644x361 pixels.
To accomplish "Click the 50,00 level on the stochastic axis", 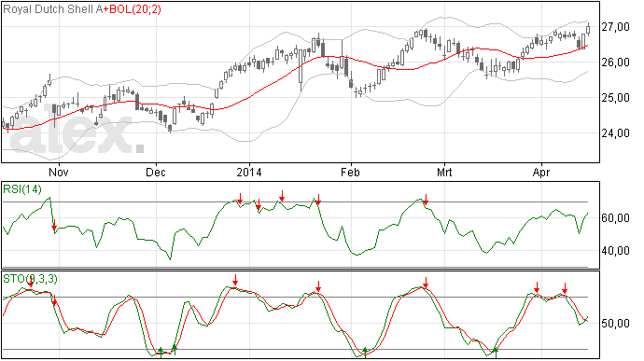I will 615,324.
